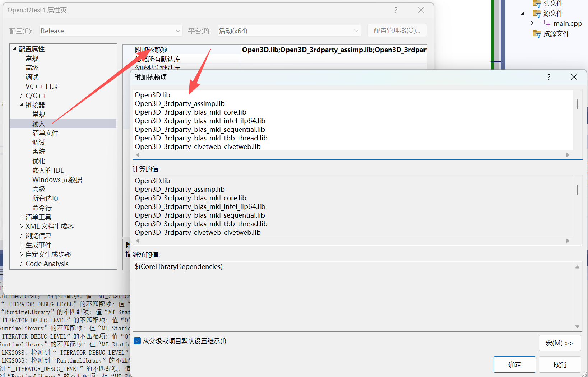The width and height of the screenshot is (588, 377).
Task: Collapse the 源文件 node in Solution Explorer
Action: (523, 14)
